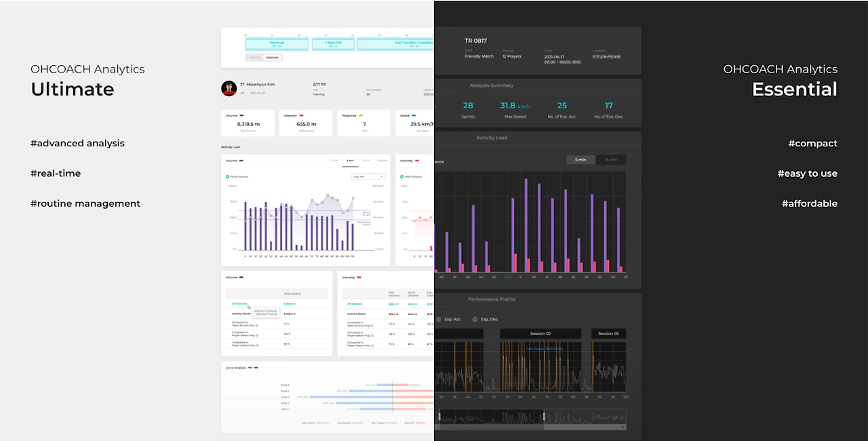Switch to the ACTIVITY tab under the timeline

point(255,58)
